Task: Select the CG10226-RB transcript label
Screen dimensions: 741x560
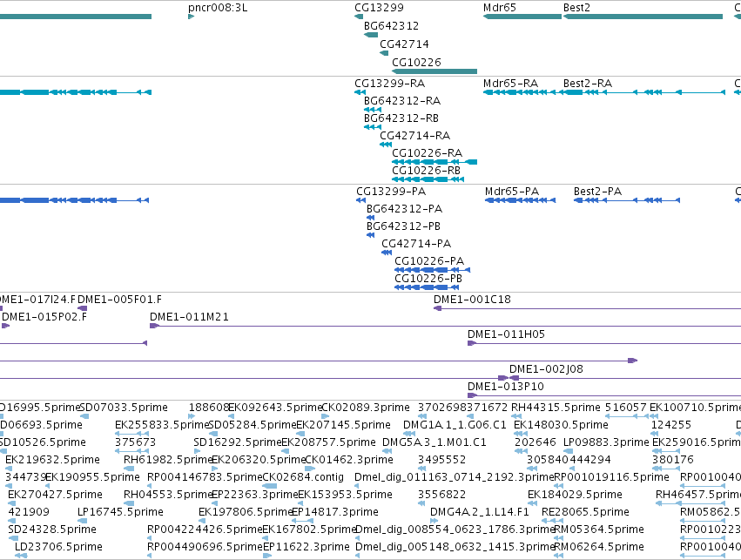Action: pyautogui.click(x=427, y=171)
